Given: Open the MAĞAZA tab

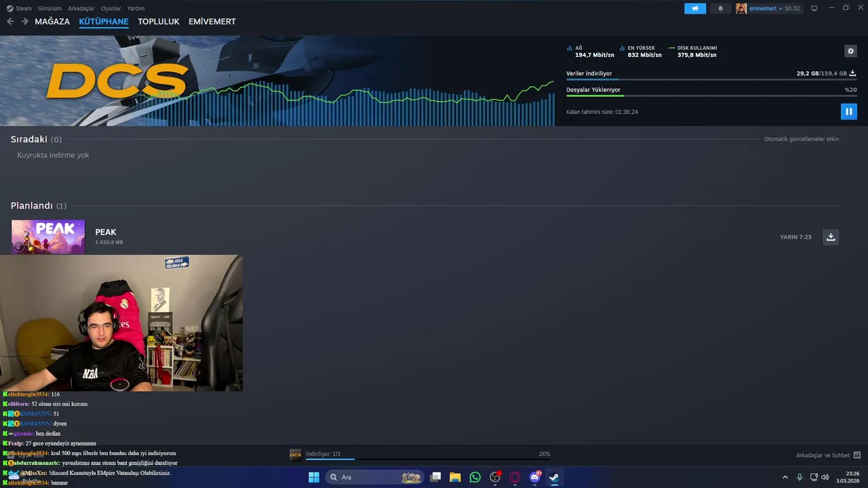Looking at the screenshot, I should (52, 22).
